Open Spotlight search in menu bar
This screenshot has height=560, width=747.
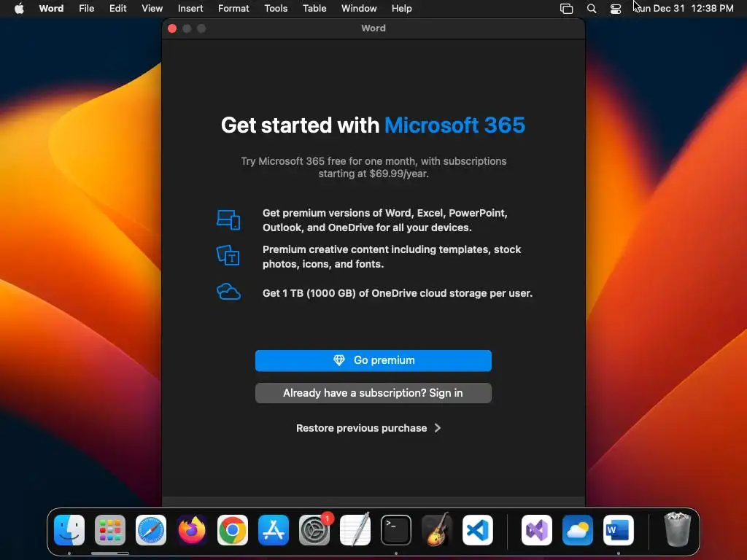click(x=591, y=9)
